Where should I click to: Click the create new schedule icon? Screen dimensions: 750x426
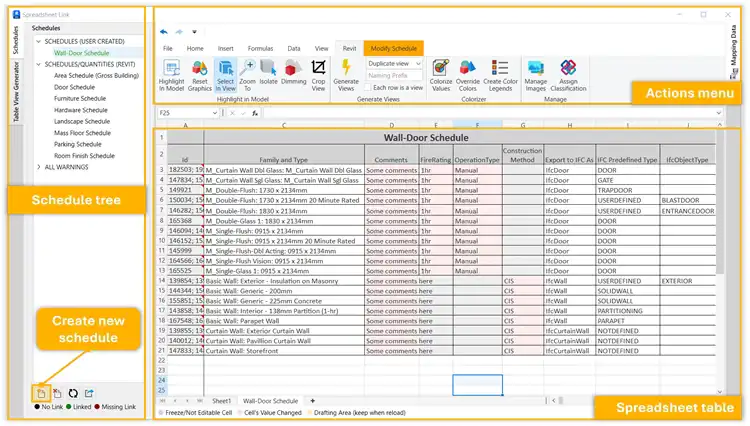coord(41,393)
